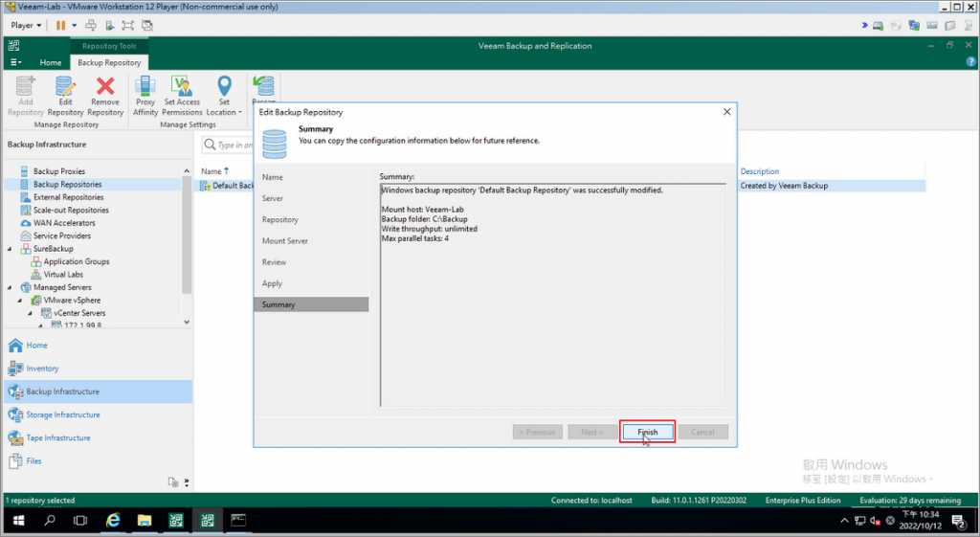Click VMware send Ctrl+Alt+Del icon
The width and height of the screenshot is (980, 537).
tap(91, 26)
